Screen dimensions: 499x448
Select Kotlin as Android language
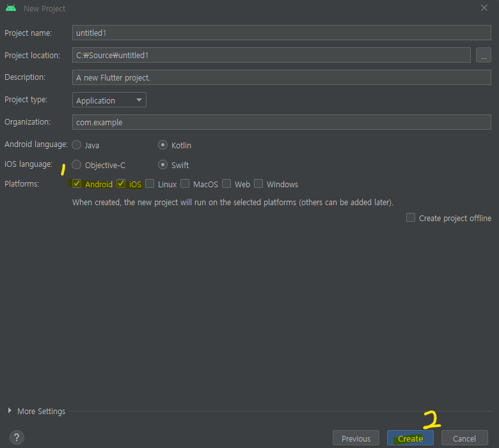tap(162, 145)
